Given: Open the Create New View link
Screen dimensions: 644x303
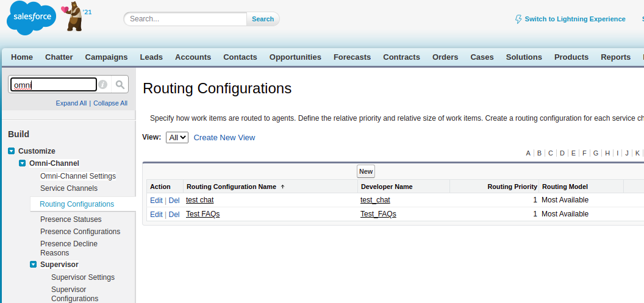Looking at the screenshot, I should tap(224, 138).
